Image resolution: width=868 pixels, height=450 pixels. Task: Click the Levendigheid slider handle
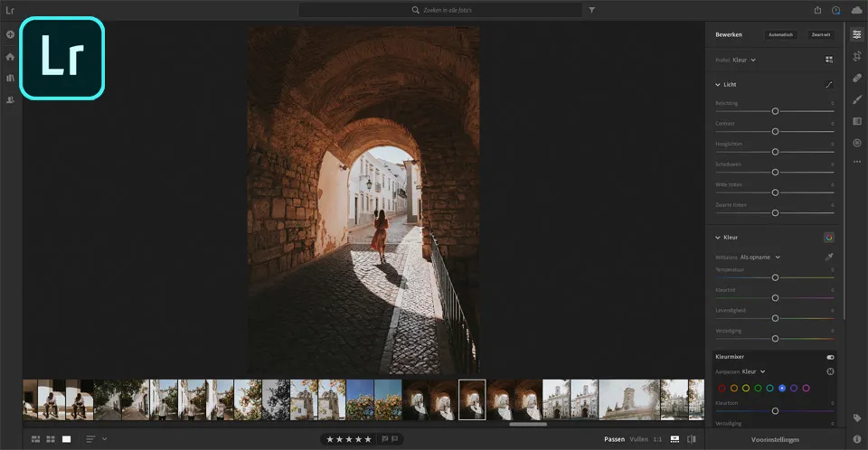[775, 318]
